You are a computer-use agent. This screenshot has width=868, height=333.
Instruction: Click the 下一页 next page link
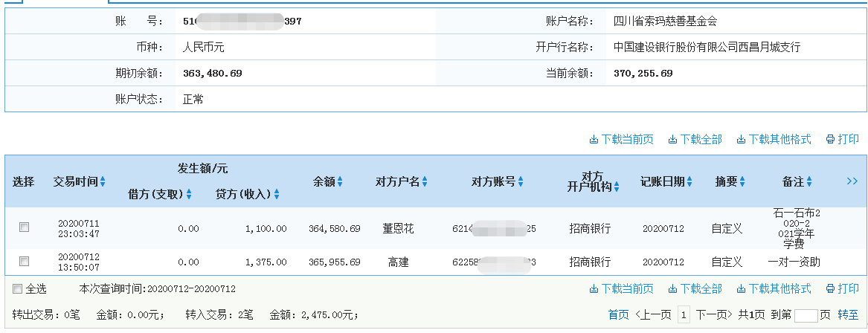click(710, 315)
